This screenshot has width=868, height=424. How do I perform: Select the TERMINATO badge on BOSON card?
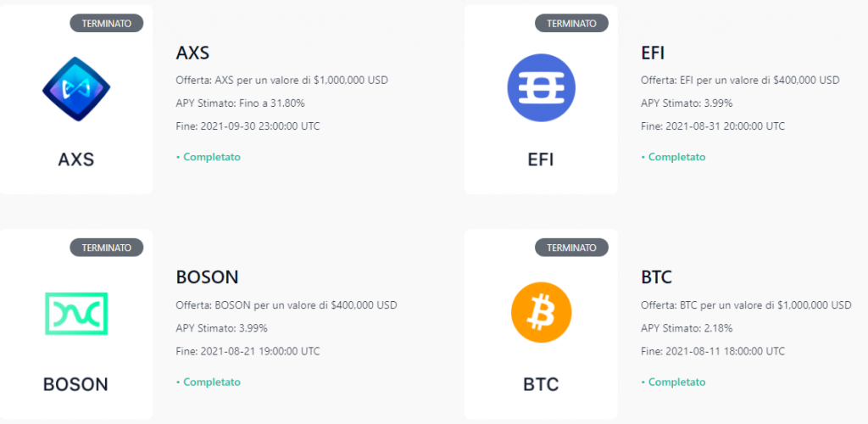point(106,248)
